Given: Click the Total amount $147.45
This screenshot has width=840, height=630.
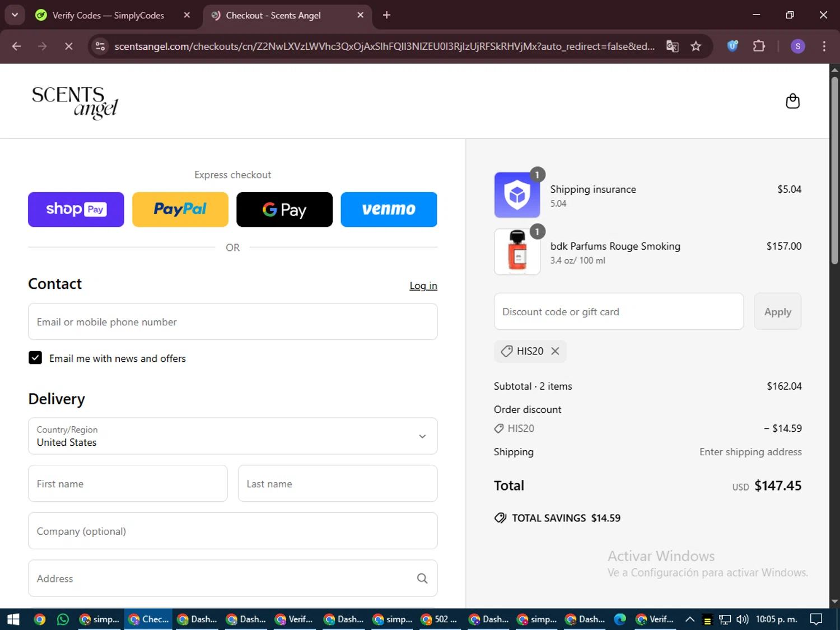Looking at the screenshot, I should tap(778, 486).
